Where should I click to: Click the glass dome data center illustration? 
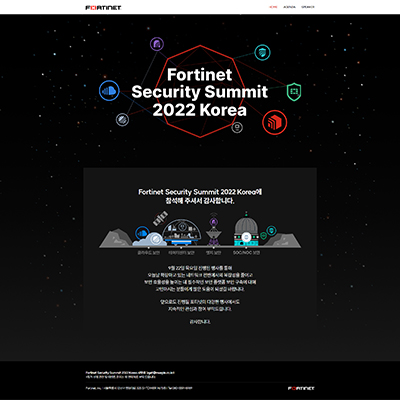tap(182, 232)
